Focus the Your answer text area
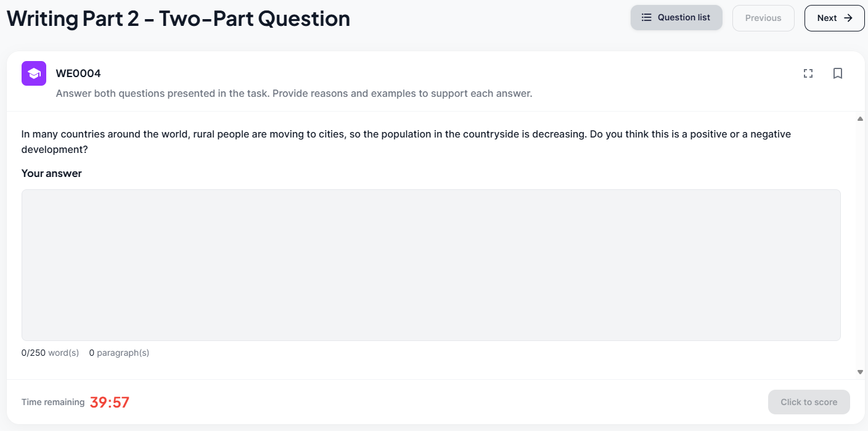The width and height of the screenshot is (868, 431). (431, 265)
